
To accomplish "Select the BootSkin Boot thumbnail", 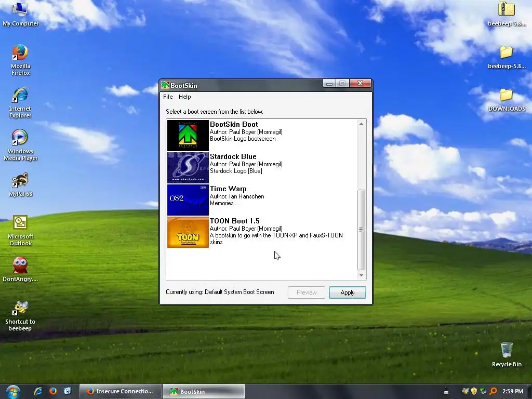I will click(188, 136).
